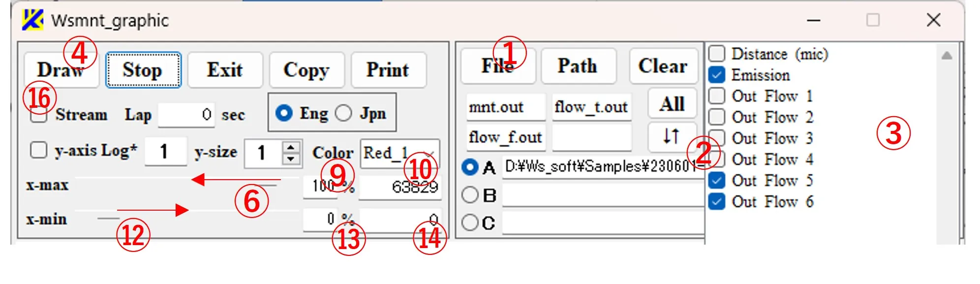Image resolution: width=980 pixels, height=284 pixels.
Task: Decrease y-size with the down arrow
Action: pos(291,158)
